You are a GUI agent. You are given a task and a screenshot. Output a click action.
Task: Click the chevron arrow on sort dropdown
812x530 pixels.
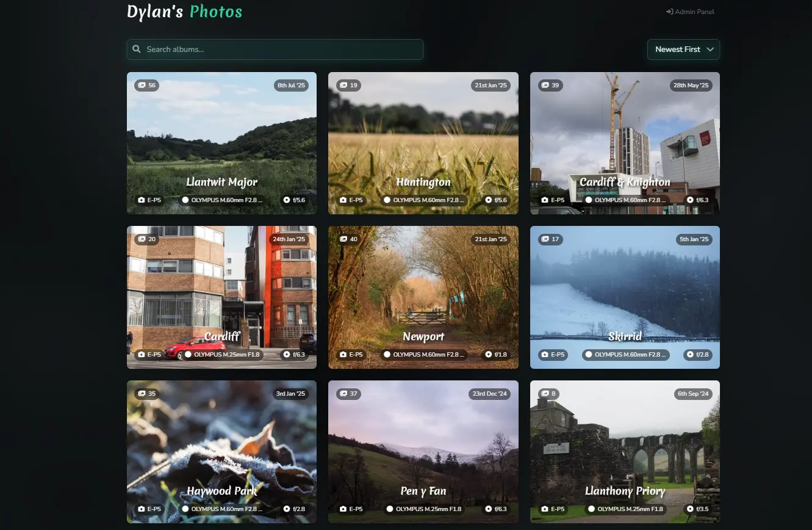(x=710, y=49)
